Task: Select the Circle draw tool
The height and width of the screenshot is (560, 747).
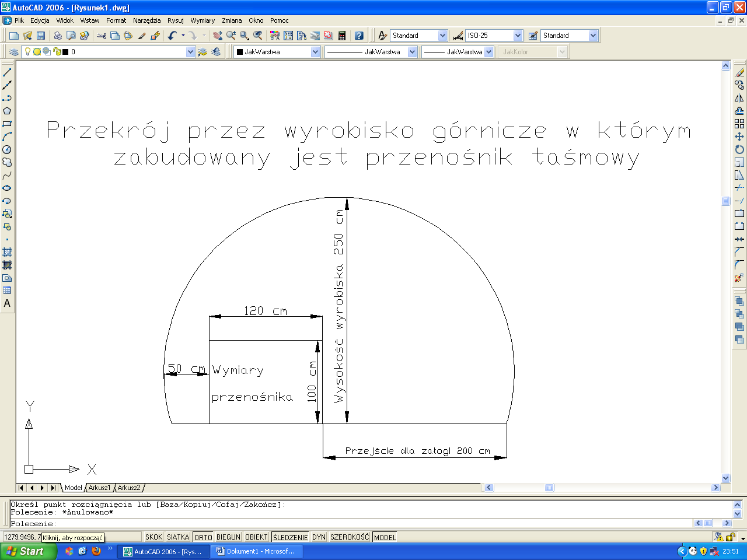Action: click(7, 149)
